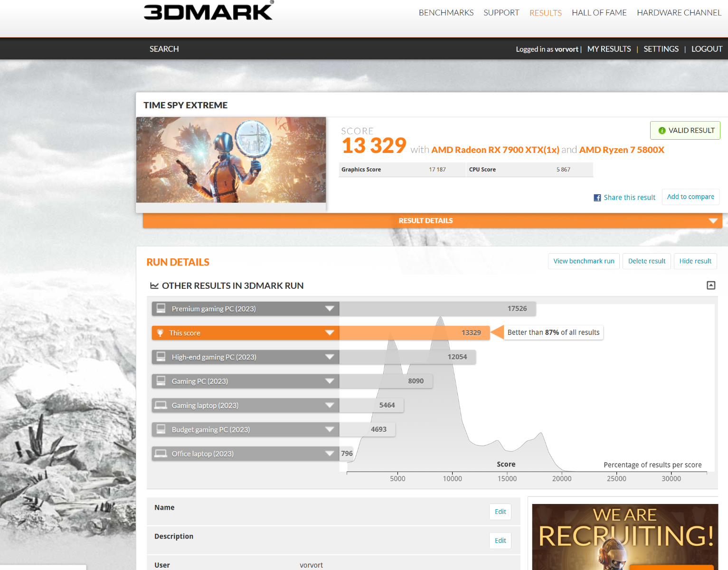Screen dimensions: 728x570
Task: Open the Benchmarks menu
Action: click(446, 13)
